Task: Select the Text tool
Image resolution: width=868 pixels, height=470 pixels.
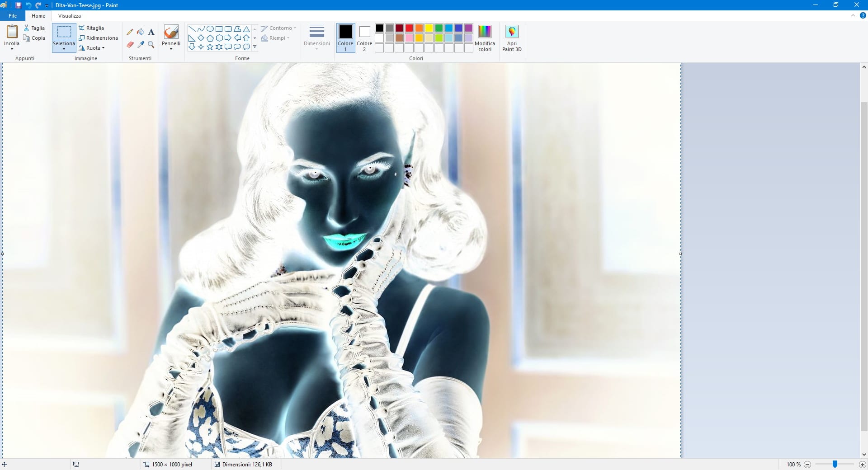Action: point(151,32)
